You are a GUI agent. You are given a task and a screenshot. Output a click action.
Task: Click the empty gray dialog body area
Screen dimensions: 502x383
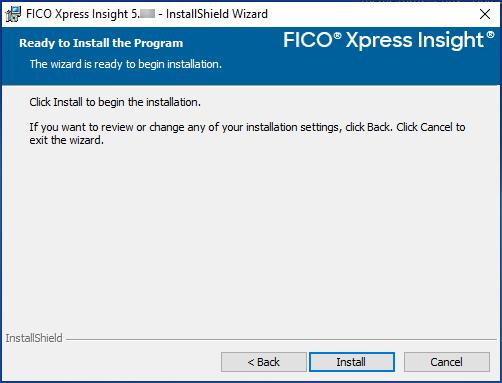pos(250,233)
